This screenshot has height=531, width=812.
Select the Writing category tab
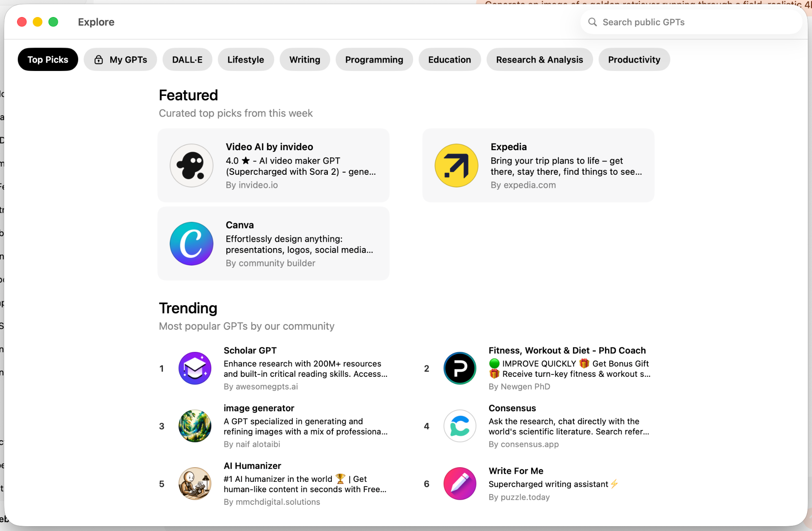[304, 59]
